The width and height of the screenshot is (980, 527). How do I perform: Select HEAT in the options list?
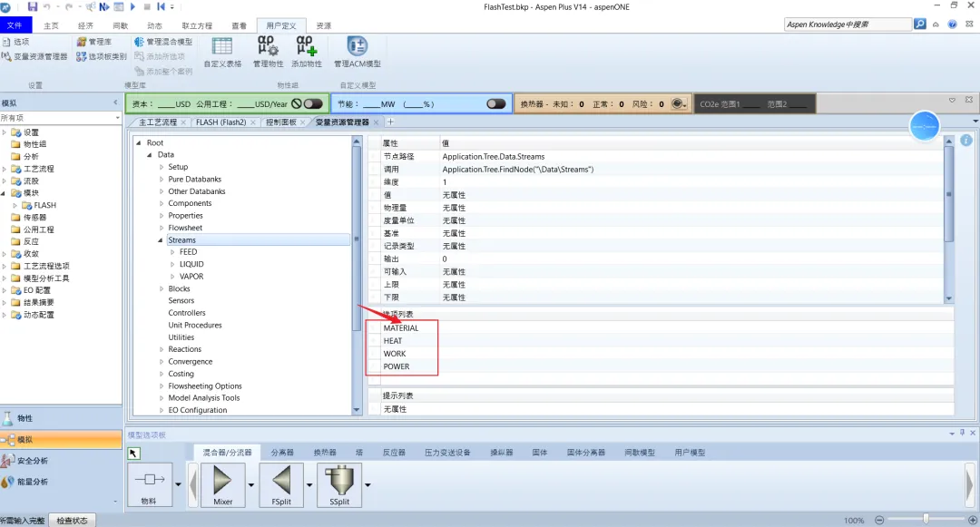click(393, 341)
